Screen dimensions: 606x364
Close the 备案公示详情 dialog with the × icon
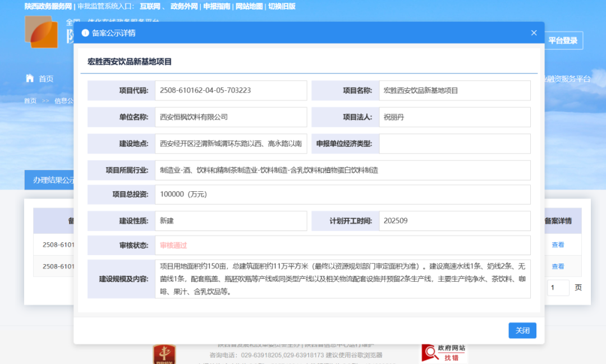pos(534,33)
